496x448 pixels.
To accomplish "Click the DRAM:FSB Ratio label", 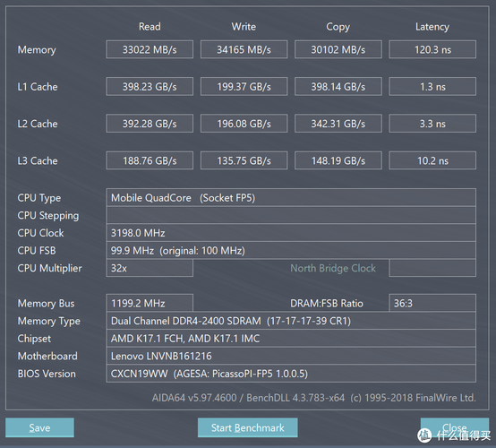I will tap(327, 304).
